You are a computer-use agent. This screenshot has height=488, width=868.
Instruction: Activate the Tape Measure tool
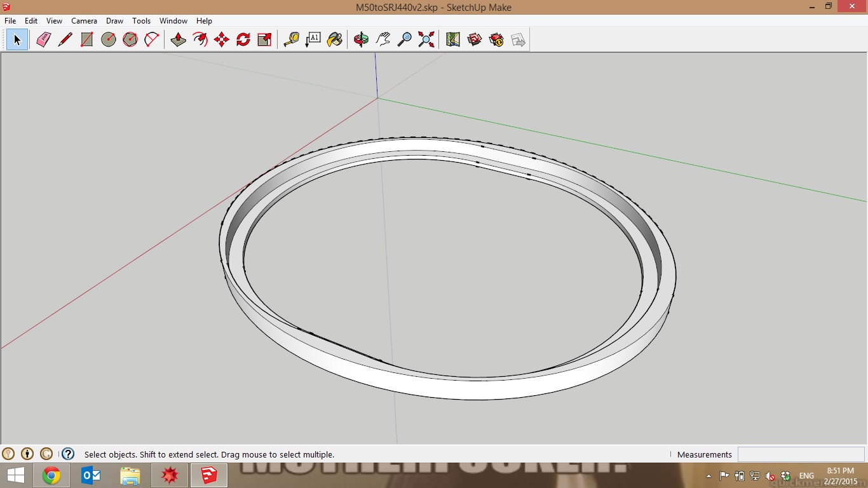click(x=291, y=40)
